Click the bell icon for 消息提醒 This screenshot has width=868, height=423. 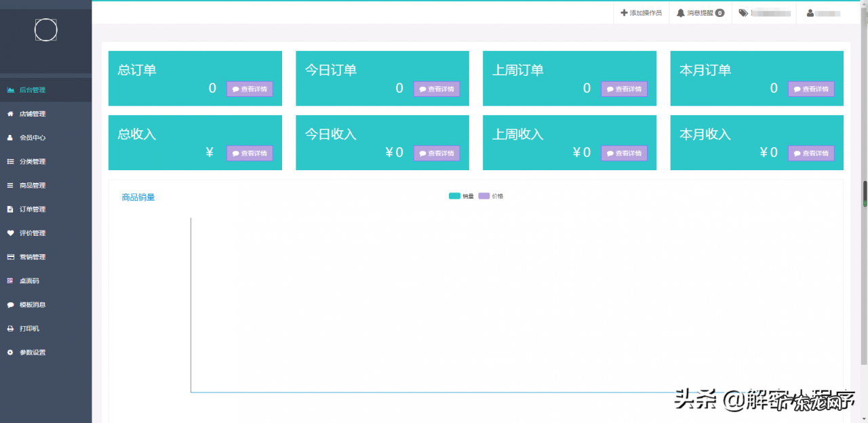681,13
